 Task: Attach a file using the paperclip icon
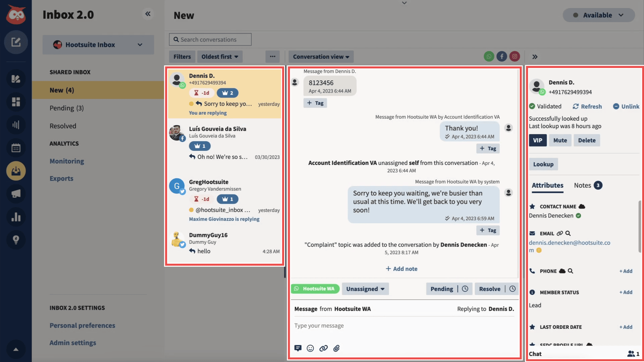pyautogui.click(x=336, y=348)
